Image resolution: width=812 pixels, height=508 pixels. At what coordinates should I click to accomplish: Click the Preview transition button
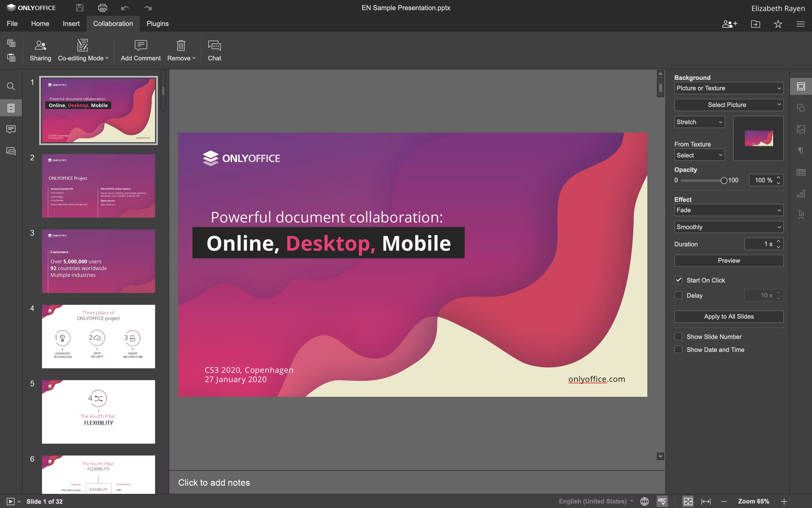(x=729, y=261)
